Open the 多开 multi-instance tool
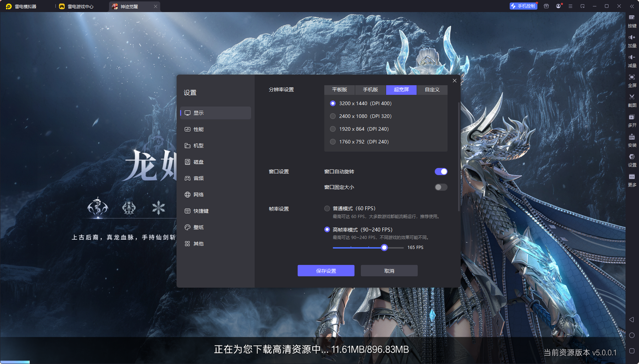The height and width of the screenshot is (364, 639). pos(632,120)
